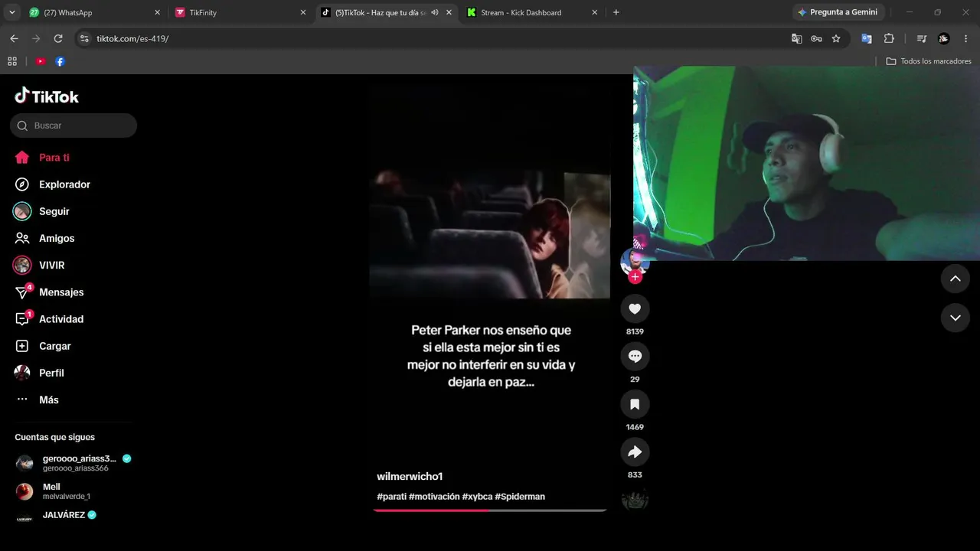Open Chrome menu three dots

point(966,38)
